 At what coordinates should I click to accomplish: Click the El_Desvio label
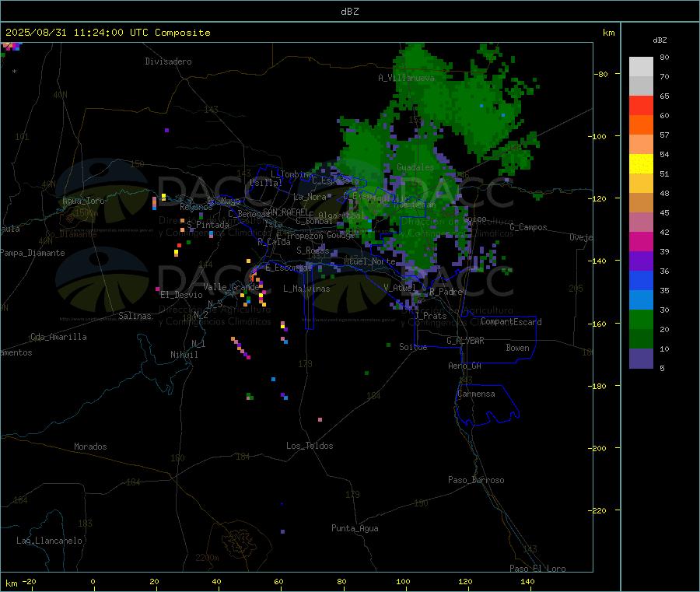pyautogui.click(x=181, y=295)
